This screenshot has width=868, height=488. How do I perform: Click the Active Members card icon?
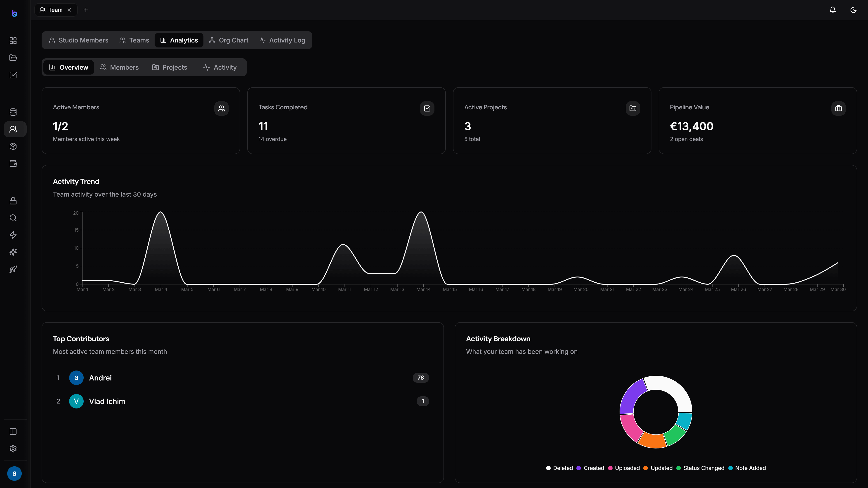(221, 108)
